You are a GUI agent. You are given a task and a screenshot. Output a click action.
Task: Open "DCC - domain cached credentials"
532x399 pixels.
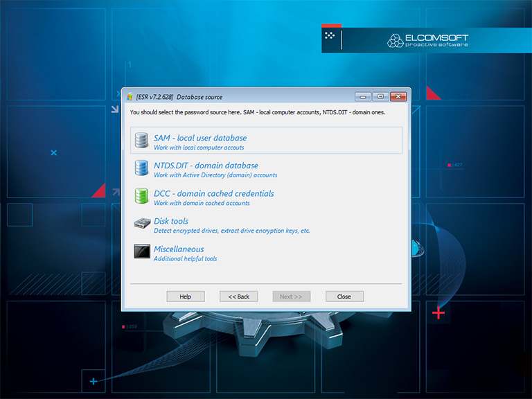[x=214, y=193]
